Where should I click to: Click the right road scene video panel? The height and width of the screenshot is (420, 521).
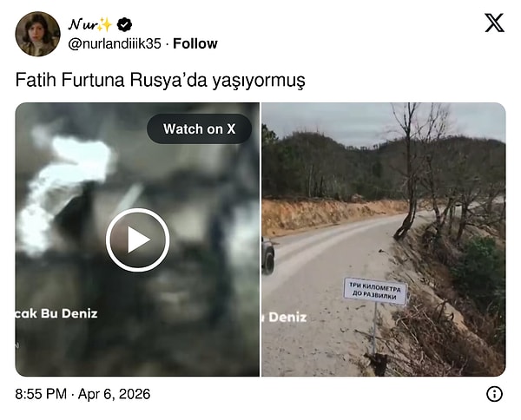[384, 240]
